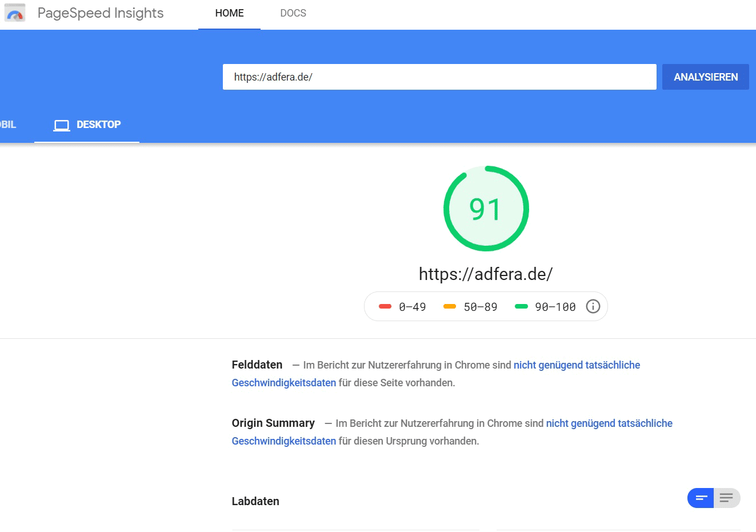Click the Origin Summary heading

273,423
